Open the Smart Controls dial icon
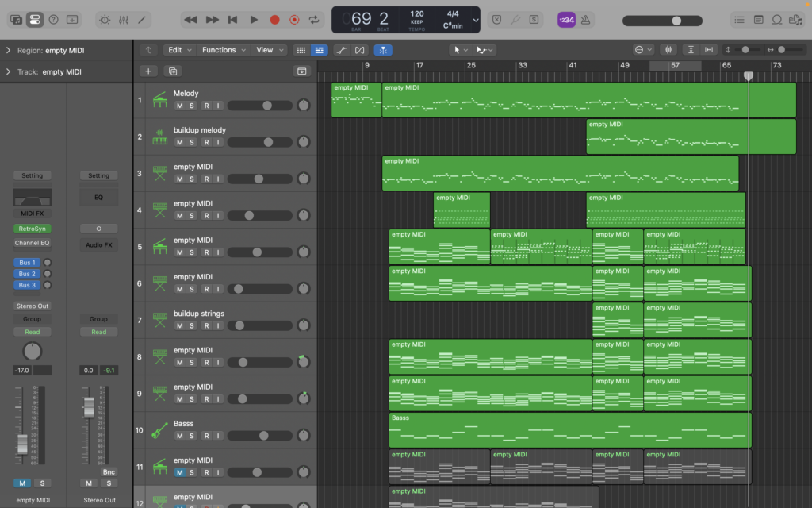 (x=105, y=20)
